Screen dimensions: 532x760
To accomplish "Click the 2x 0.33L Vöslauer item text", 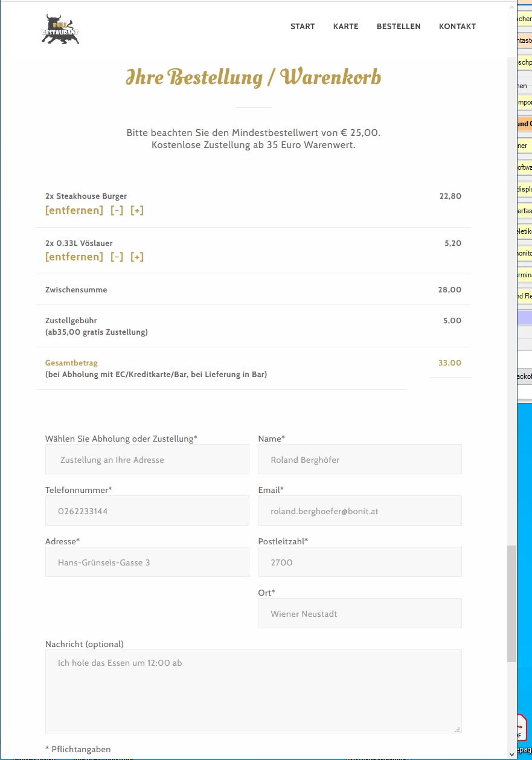I will 79,243.
